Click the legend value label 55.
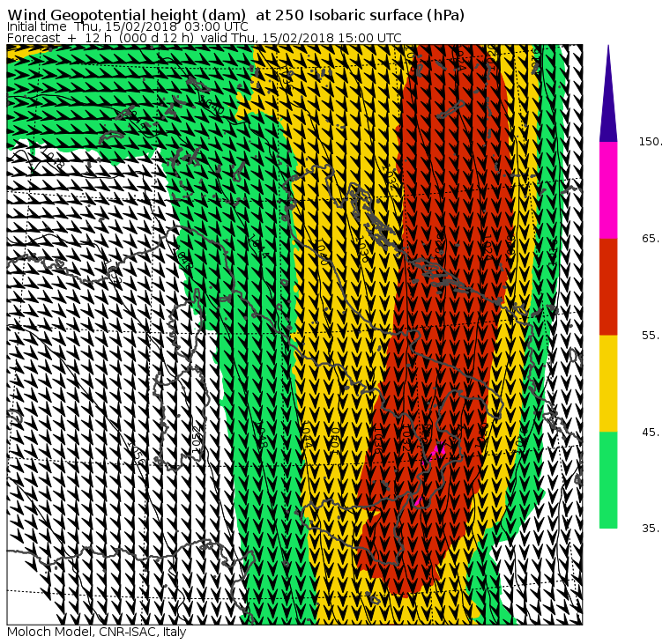This screenshot has width=670, height=644. pos(651,336)
